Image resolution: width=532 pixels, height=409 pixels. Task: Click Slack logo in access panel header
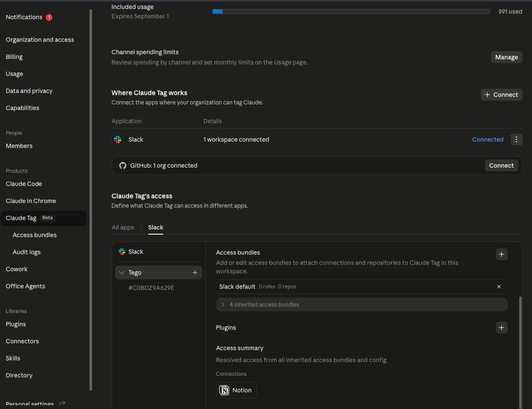[122, 252]
